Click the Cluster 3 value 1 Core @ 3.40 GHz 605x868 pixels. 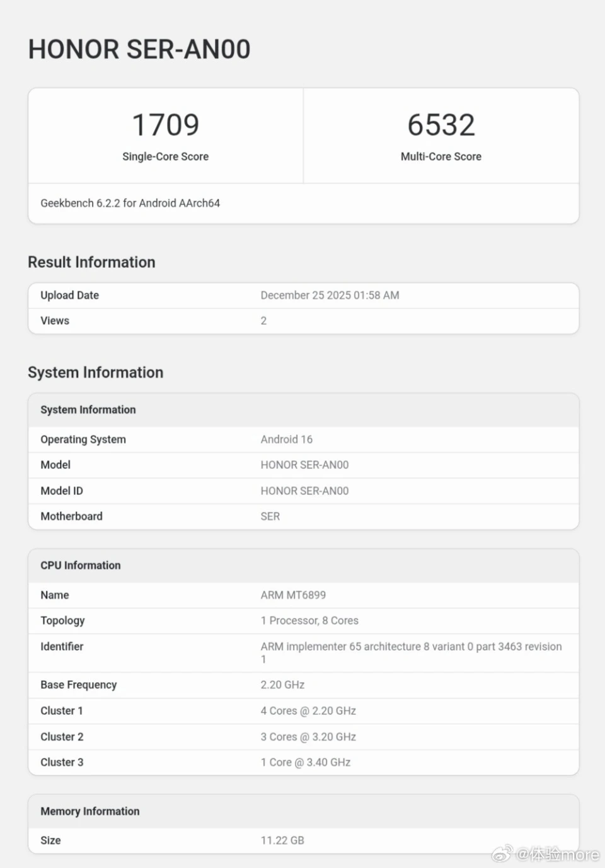[x=306, y=762]
